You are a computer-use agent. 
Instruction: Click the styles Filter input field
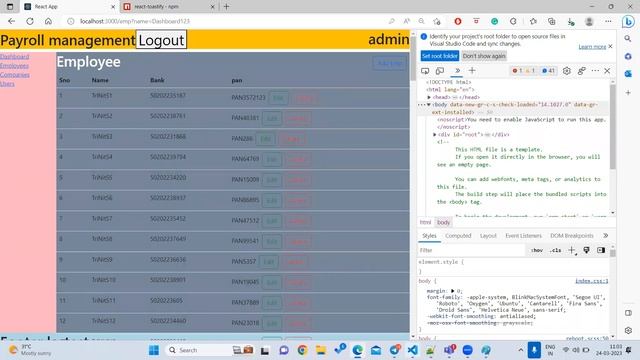471,250
